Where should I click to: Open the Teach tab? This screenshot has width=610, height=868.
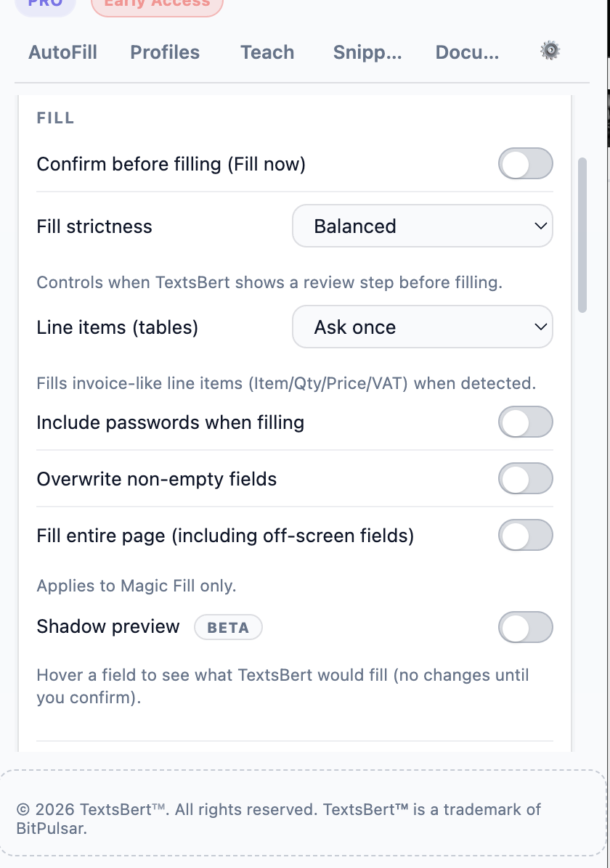click(x=267, y=52)
